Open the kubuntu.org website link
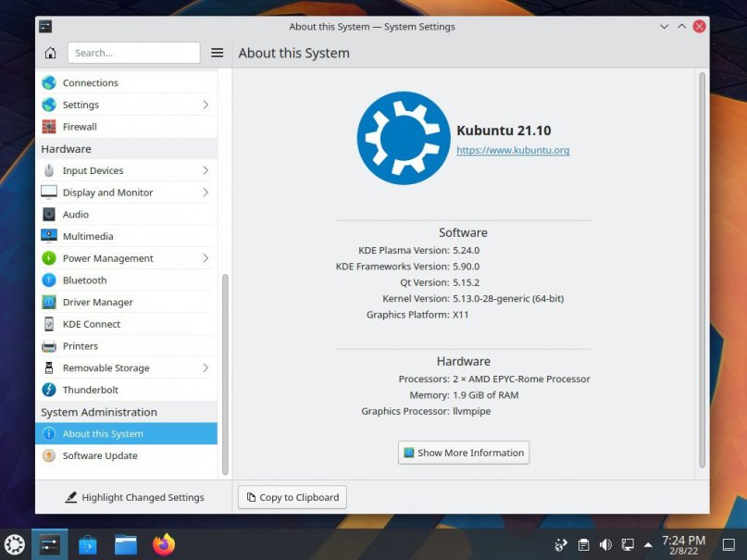The image size is (747, 560). pyautogui.click(x=513, y=150)
